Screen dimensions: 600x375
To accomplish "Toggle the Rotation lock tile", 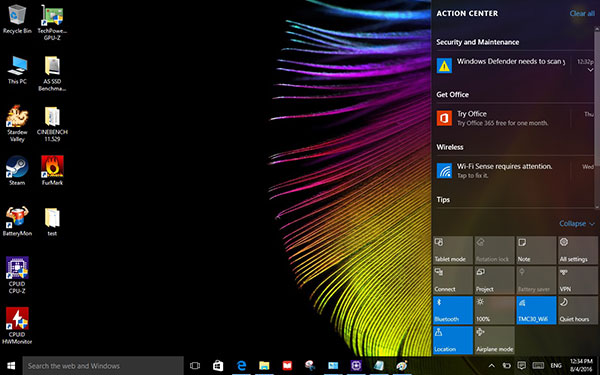I will (x=494, y=250).
